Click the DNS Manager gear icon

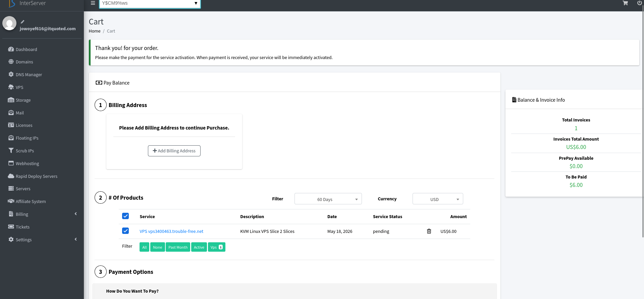(x=11, y=74)
